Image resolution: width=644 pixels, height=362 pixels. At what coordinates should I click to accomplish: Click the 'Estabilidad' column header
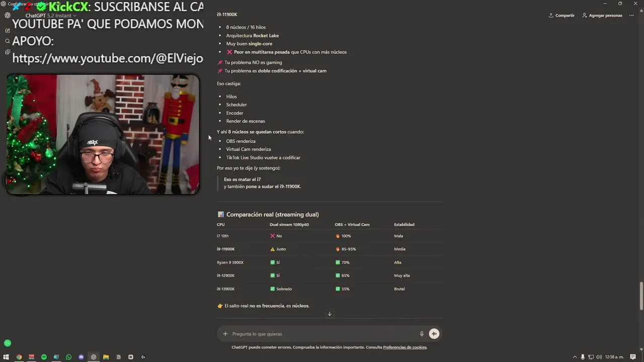coord(404,225)
